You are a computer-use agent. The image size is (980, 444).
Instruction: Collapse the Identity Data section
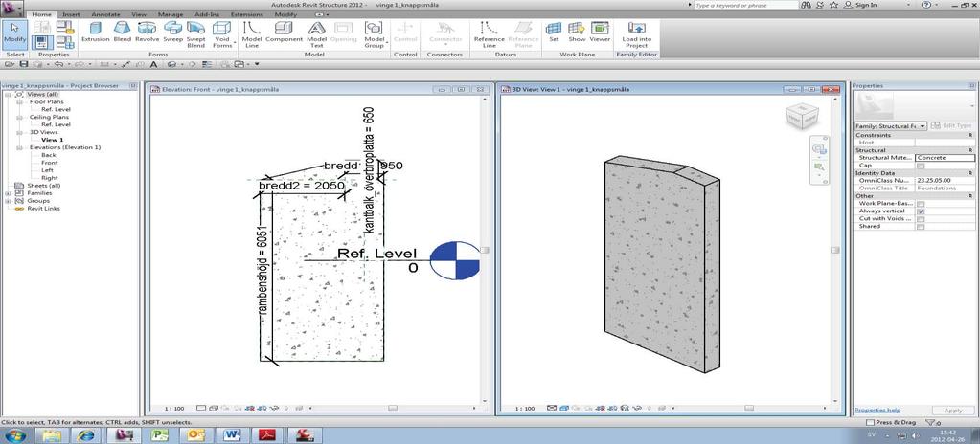[970, 173]
